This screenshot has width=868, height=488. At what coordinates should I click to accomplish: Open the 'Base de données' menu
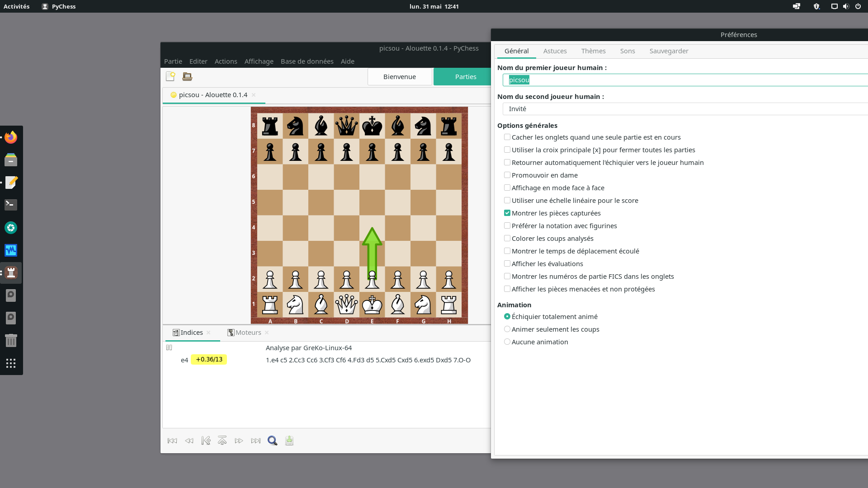(307, 61)
